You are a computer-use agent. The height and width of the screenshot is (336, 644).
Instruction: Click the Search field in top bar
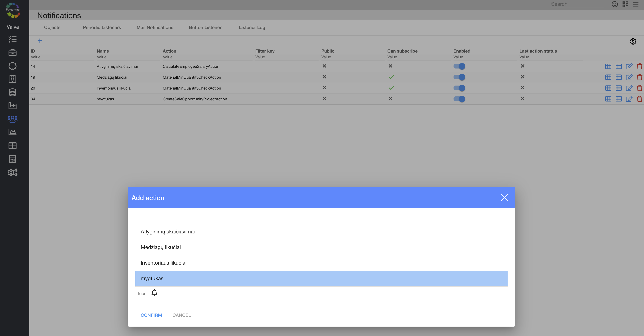[x=577, y=4]
